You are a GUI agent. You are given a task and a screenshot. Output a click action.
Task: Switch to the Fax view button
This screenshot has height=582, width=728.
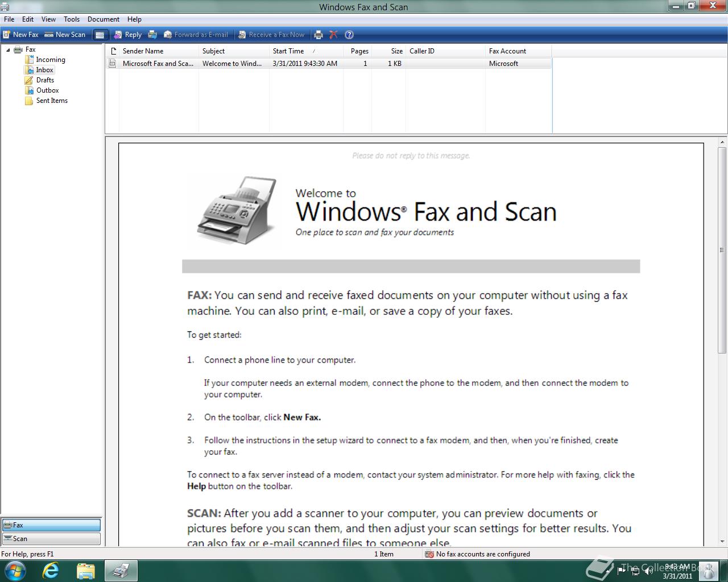pos(51,525)
